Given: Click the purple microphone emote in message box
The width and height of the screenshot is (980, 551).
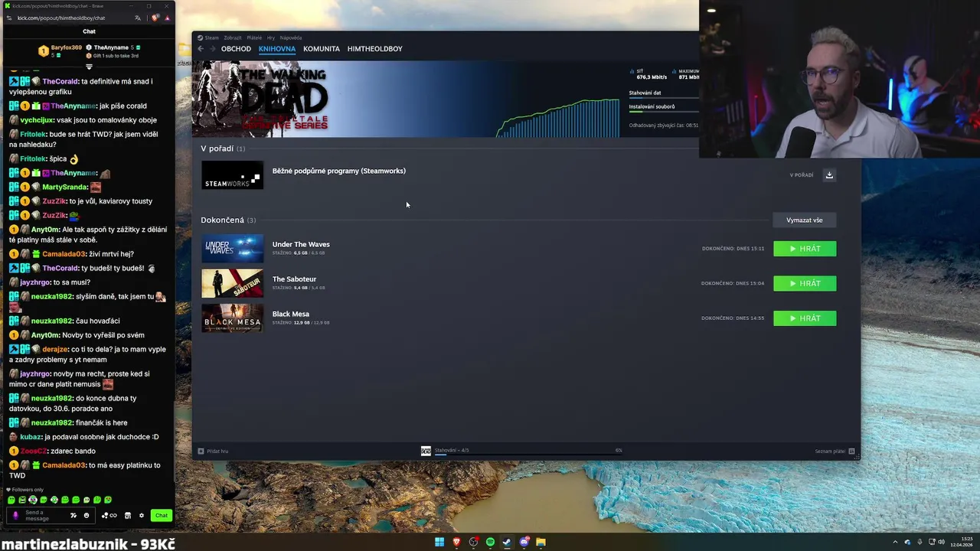Looking at the screenshot, I should (x=15, y=516).
